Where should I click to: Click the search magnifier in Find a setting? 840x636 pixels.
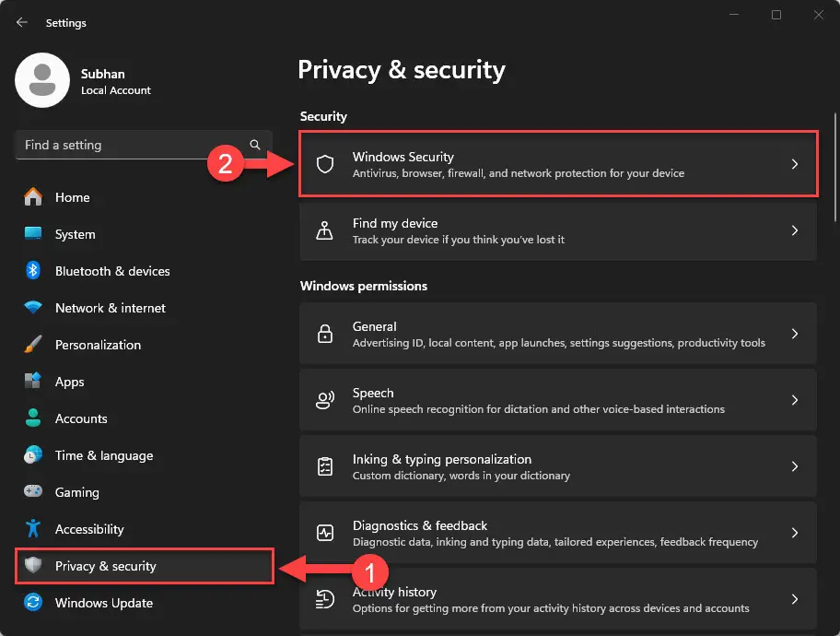pyautogui.click(x=255, y=145)
